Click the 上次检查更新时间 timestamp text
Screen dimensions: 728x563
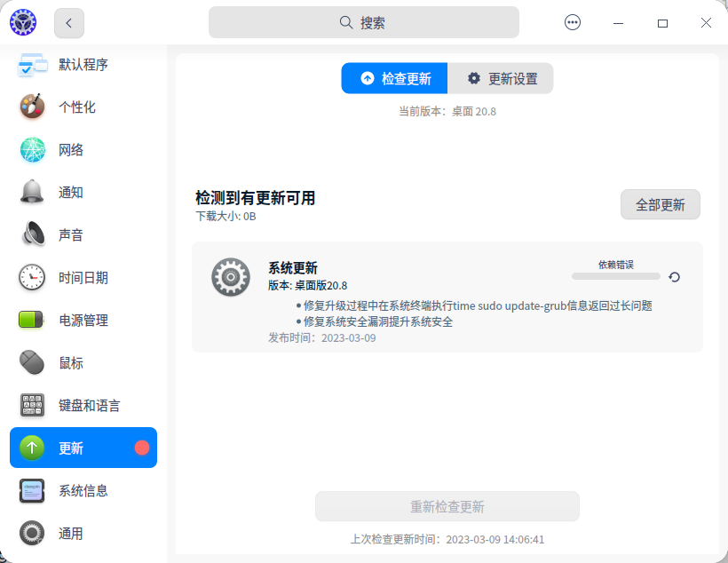tap(447, 539)
